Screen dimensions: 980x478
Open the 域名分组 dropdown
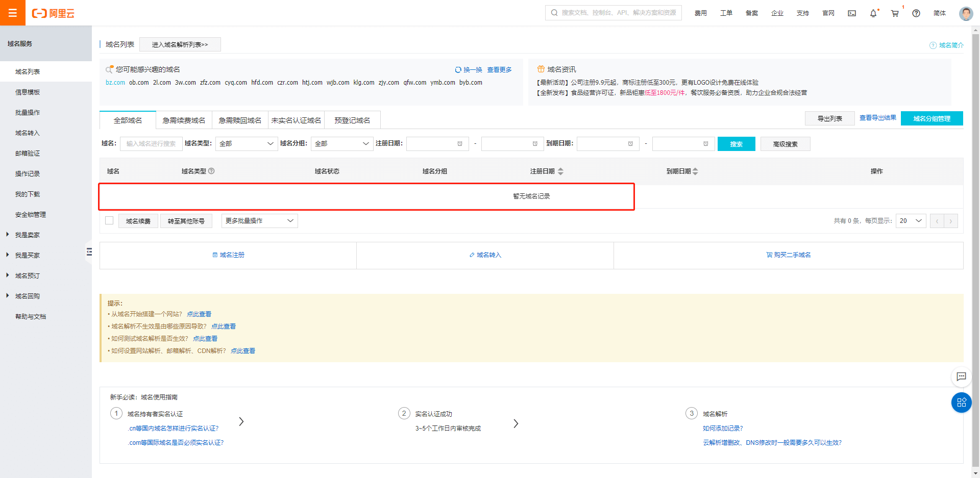pos(342,144)
